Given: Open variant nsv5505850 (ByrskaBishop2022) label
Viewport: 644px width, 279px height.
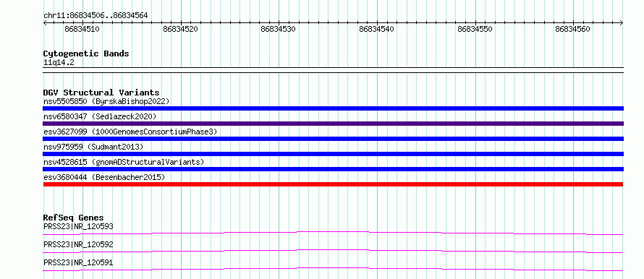Looking at the screenshot, I should pyautogui.click(x=106, y=101).
